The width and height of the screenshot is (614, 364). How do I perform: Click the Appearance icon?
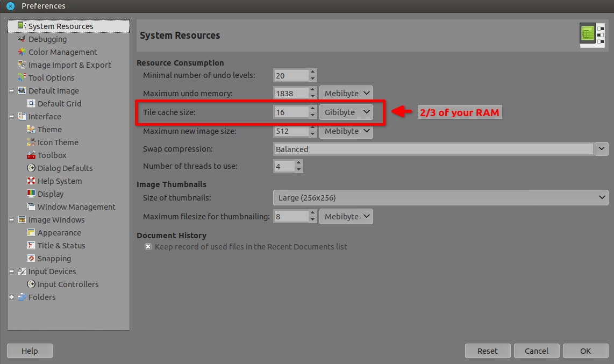(31, 232)
